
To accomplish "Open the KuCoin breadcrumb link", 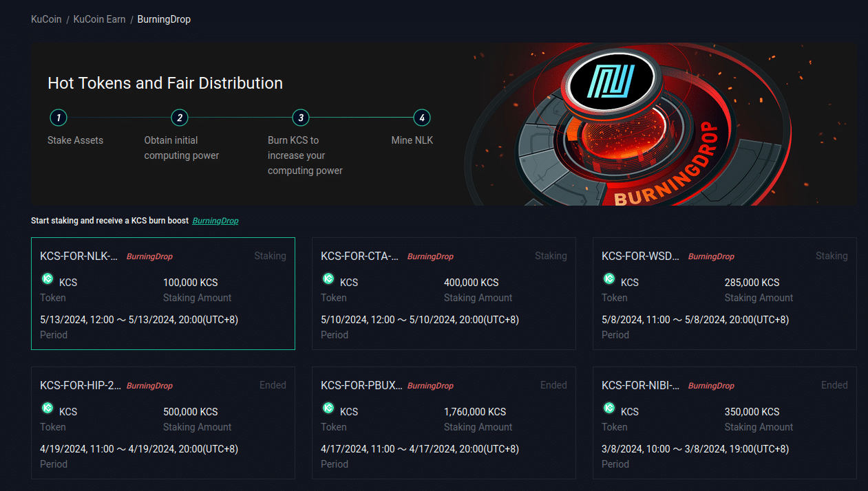I will point(47,19).
